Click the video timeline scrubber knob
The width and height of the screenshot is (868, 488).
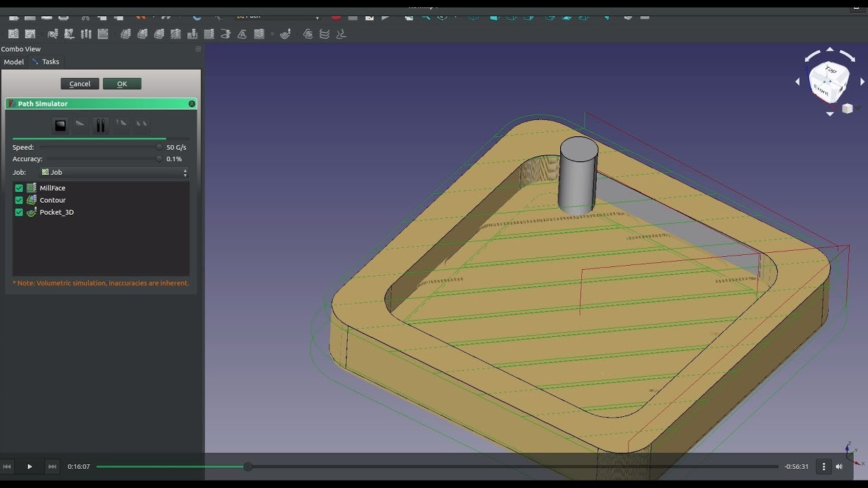[x=248, y=466]
